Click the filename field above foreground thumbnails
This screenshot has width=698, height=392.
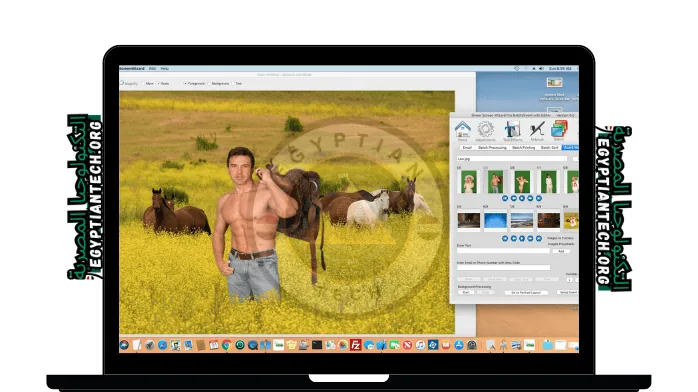pos(512,158)
